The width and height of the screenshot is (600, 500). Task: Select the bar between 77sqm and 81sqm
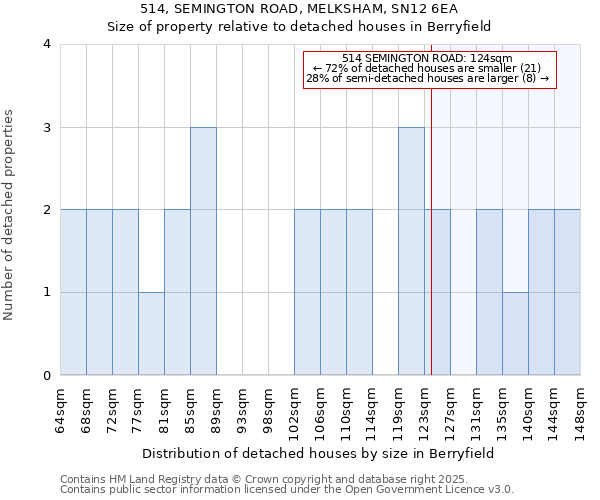(x=151, y=334)
